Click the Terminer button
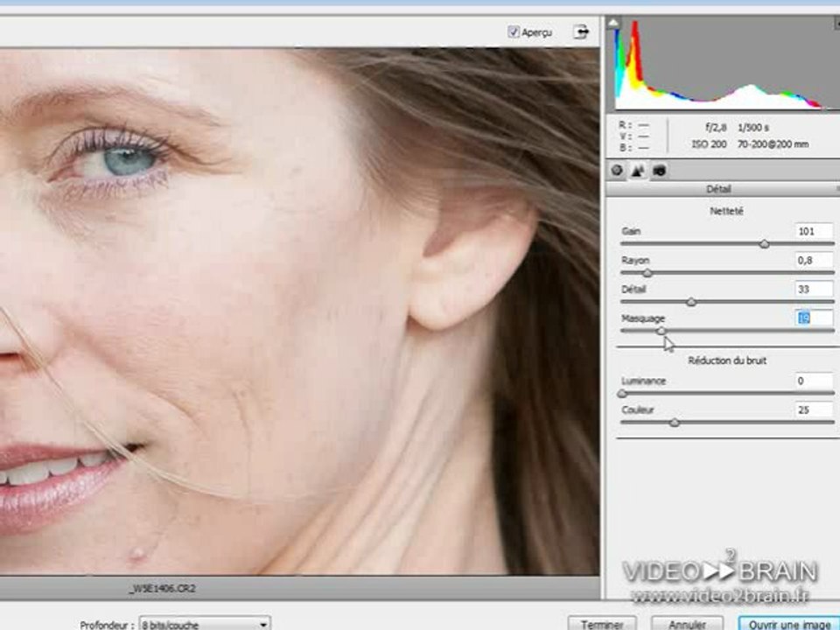Screen dimensions: 840x630 pyautogui.click(x=602, y=624)
